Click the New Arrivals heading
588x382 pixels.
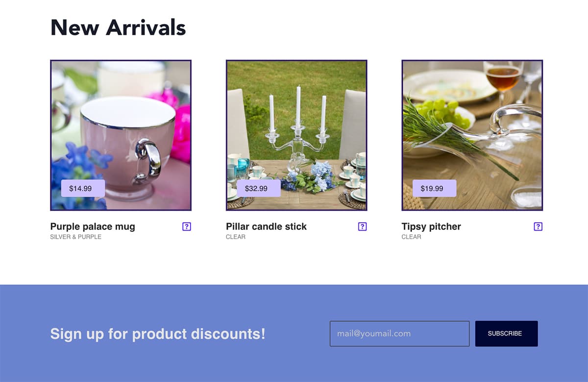(x=118, y=27)
